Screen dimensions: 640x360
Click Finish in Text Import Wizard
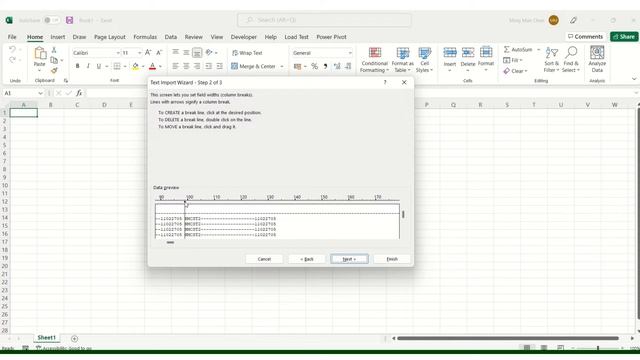[x=392, y=259]
